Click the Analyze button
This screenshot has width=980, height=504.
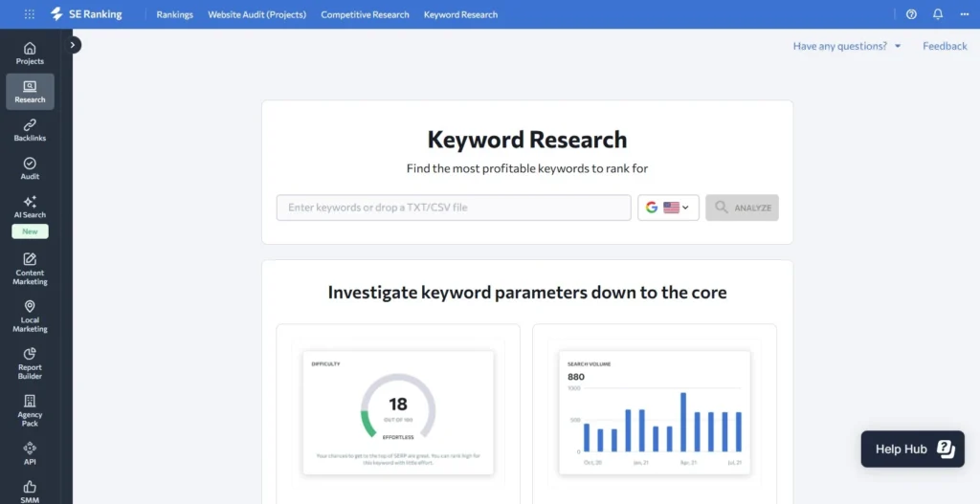click(x=742, y=208)
